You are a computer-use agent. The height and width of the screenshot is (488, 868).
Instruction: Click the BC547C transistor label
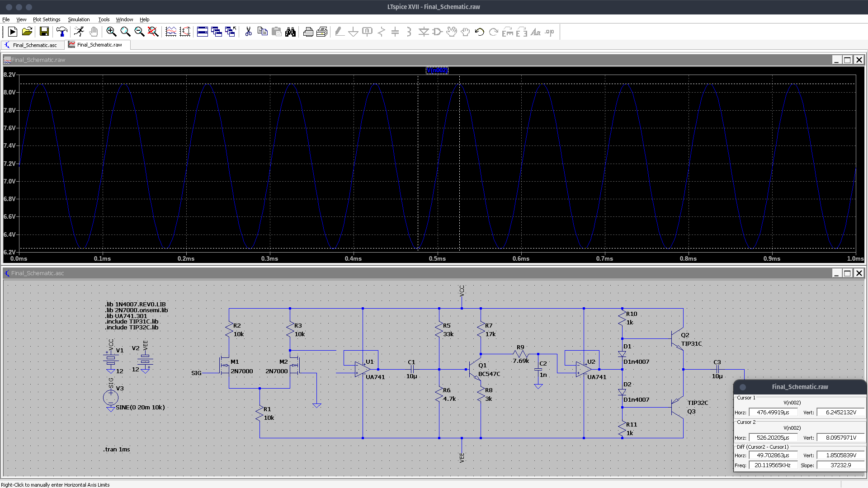coord(489,374)
